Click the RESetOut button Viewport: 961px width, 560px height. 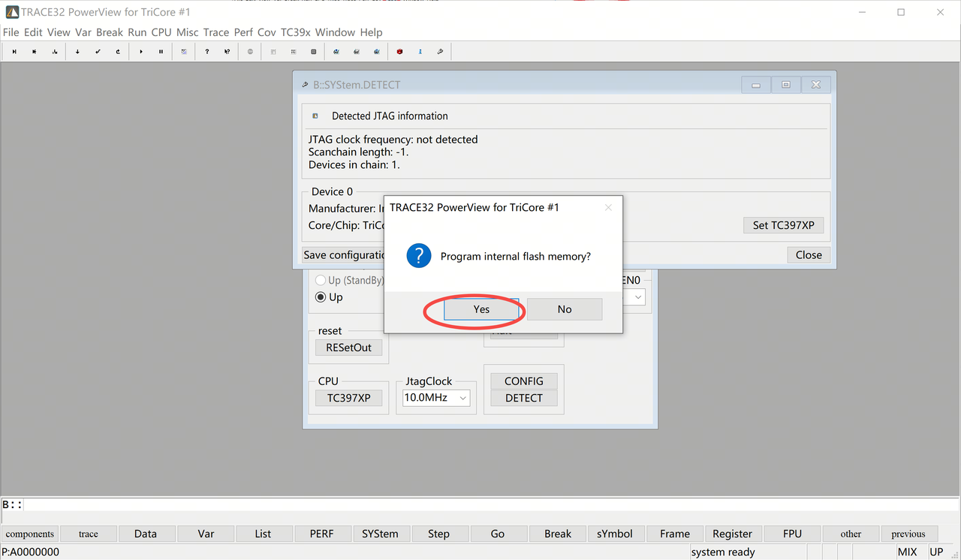(348, 348)
